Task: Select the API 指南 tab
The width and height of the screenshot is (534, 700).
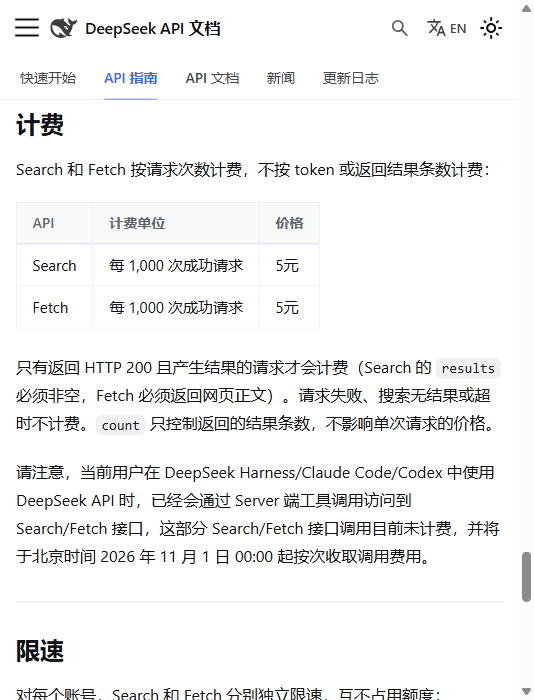Action: click(x=130, y=78)
